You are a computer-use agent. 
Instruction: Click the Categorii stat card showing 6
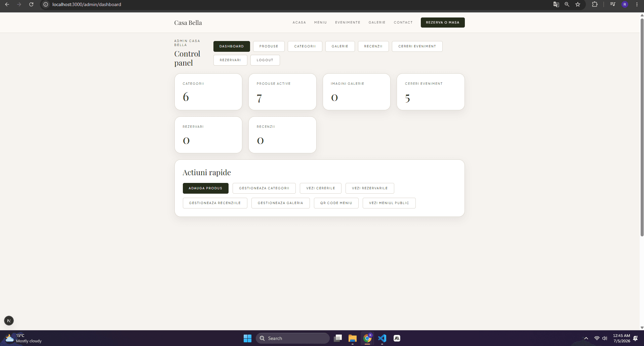[208, 92]
